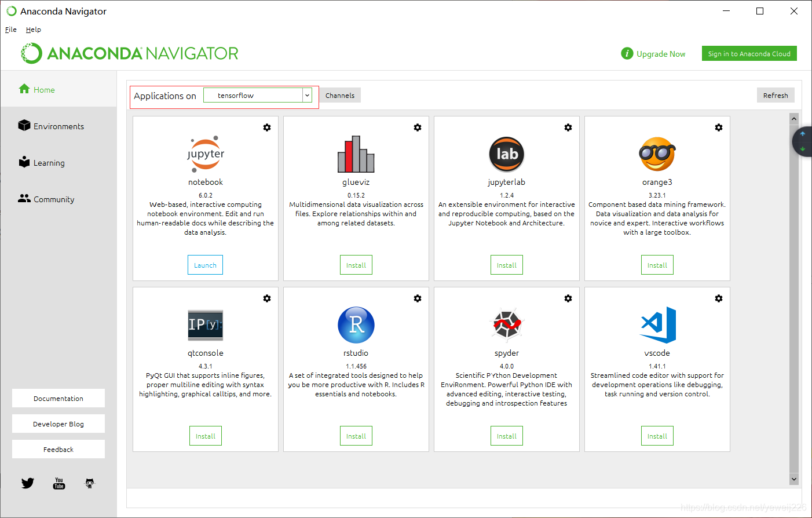The height and width of the screenshot is (518, 812).
Task: Click the spyder web logo
Action: [x=507, y=325]
